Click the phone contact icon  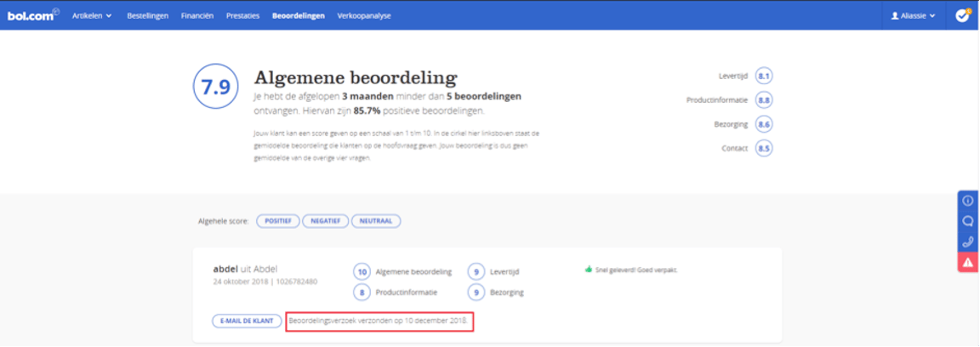(967, 242)
